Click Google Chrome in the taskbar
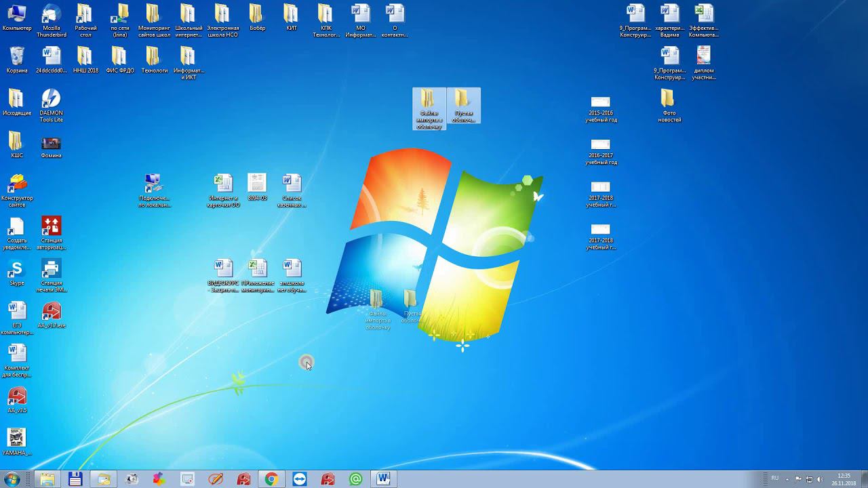The width and height of the screenshot is (868, 488). point(271,479)
